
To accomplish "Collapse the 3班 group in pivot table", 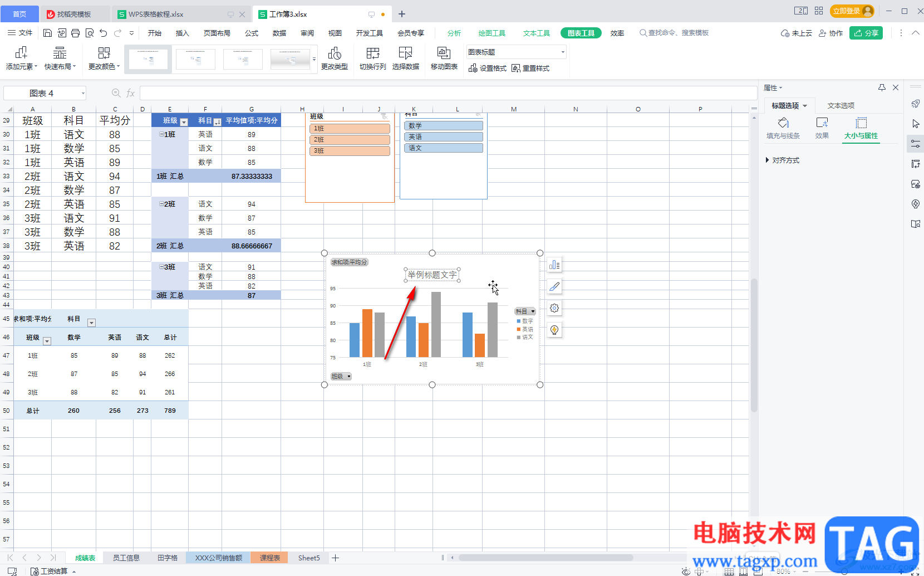I will click(161, 267).
